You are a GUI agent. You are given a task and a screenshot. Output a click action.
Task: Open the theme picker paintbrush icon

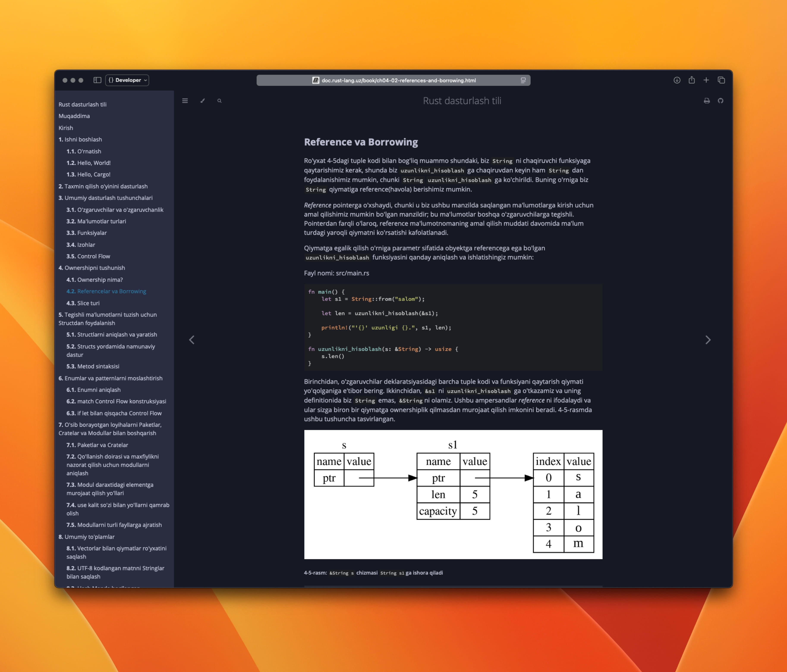point(202,101)
